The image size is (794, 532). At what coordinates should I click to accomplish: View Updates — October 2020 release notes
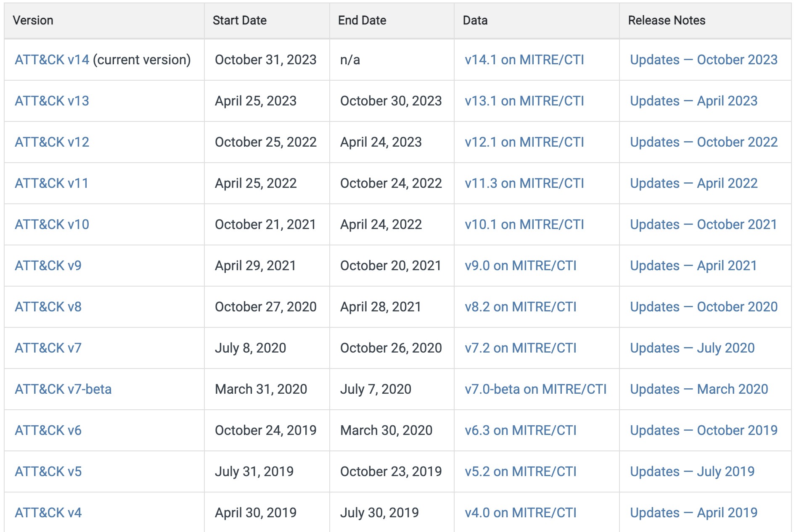click(x=704, y=307)
